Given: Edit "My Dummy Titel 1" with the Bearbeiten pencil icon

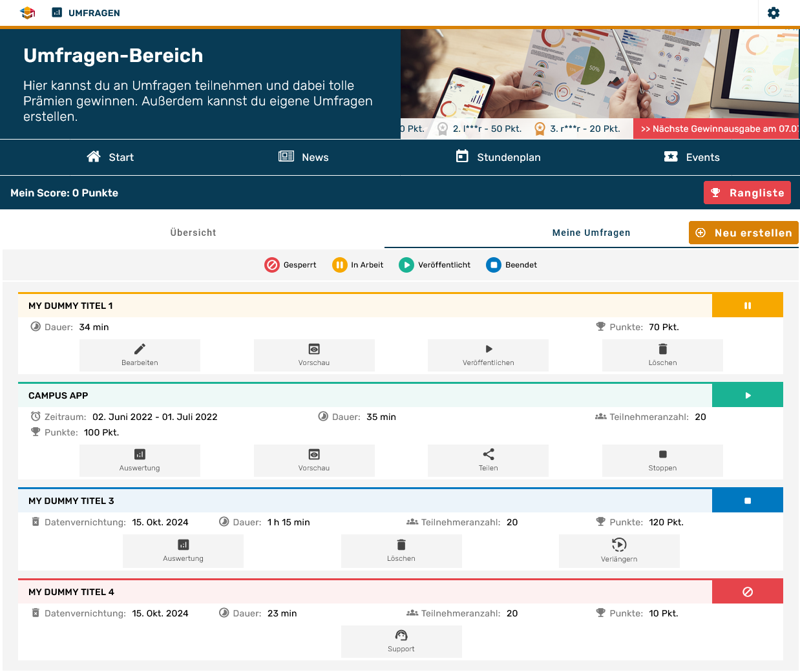Looking at the screenshot, I should tap(140, 355).
